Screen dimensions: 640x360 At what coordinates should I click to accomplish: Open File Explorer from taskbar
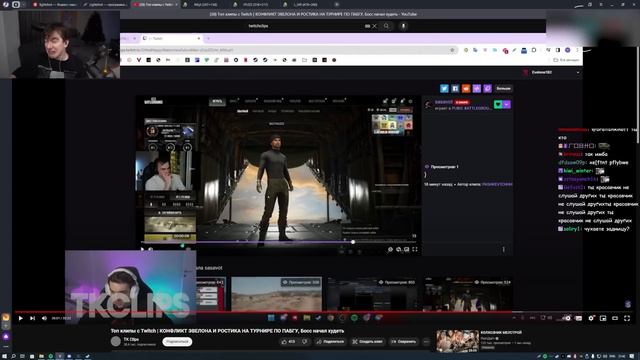[x=41, y=356]
